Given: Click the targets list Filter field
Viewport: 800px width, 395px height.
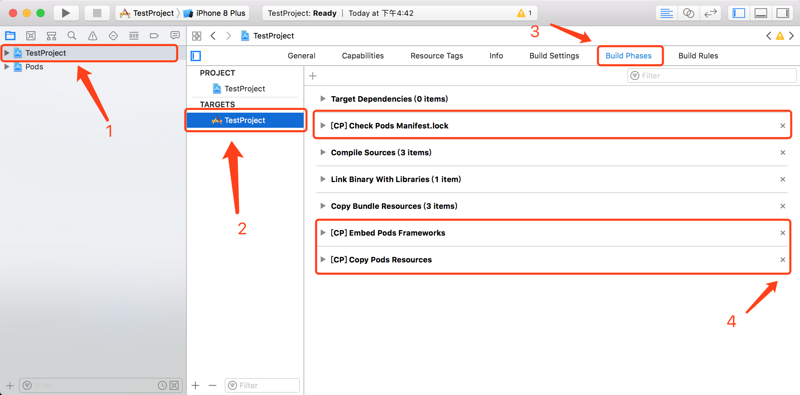Looking at the screenshot, I should (262, 385).
